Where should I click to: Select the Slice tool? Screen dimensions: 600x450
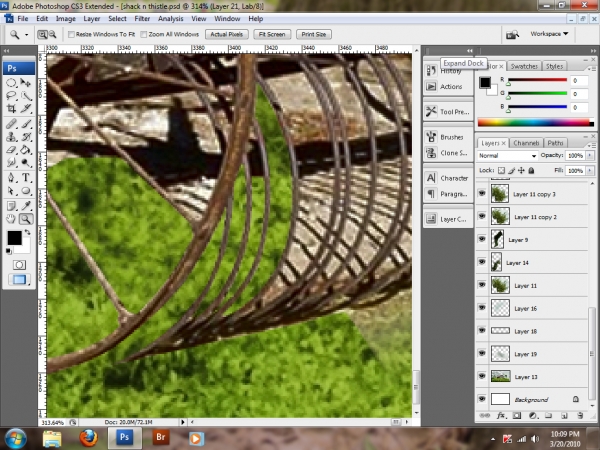coord(26,109)
